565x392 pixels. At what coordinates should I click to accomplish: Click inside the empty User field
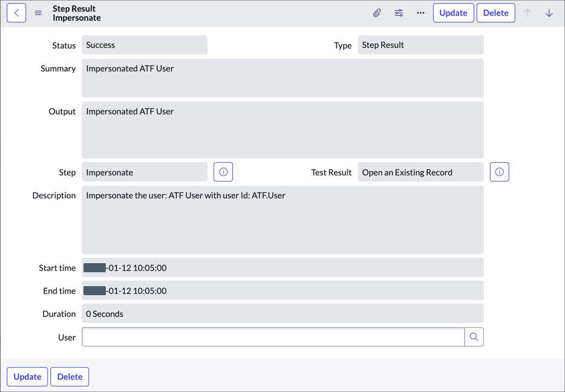coord(272,337)
